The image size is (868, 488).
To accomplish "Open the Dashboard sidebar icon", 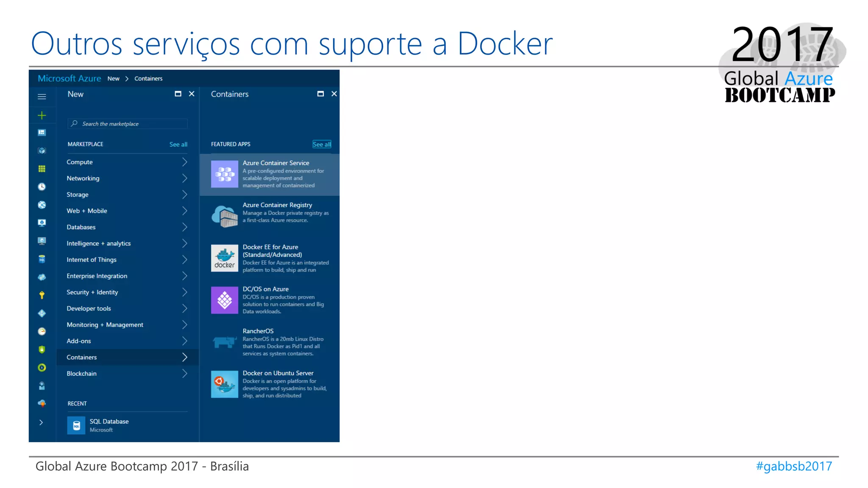I will pyautogui.click(x=42, y=133).
